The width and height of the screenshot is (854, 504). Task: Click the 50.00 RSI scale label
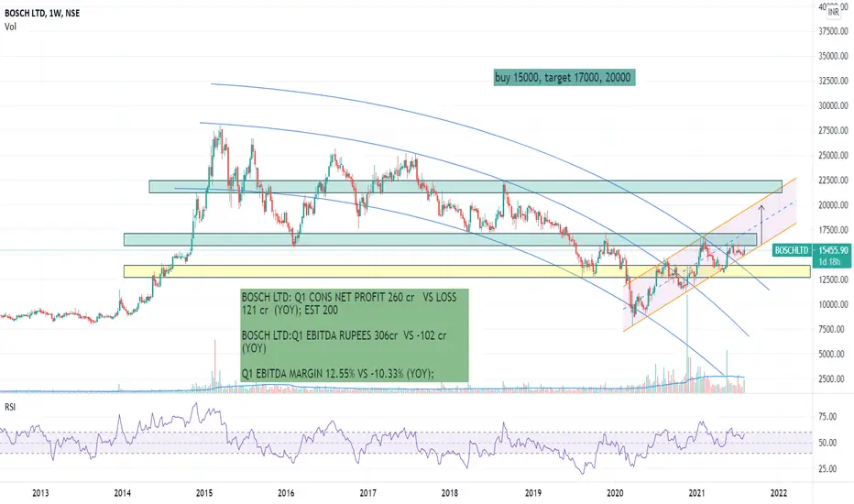827,443
